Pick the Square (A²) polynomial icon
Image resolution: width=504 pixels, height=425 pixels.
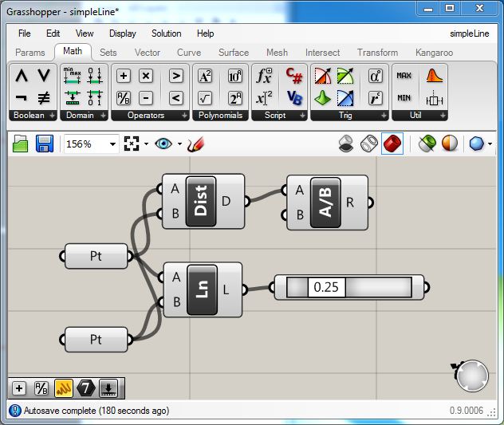[x=205, y=77]
